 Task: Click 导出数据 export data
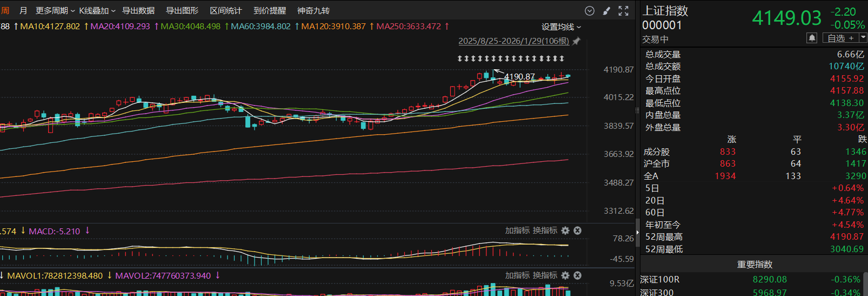click(138, 11)
